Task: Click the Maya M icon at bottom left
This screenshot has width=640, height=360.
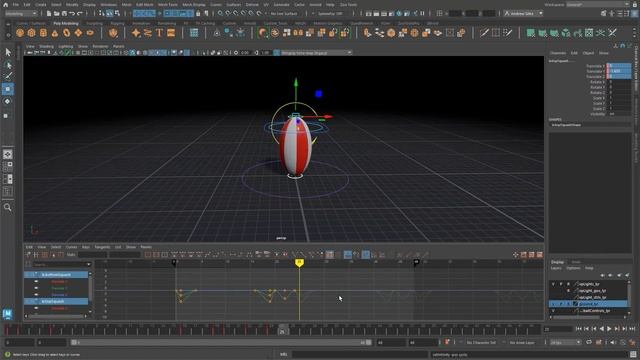Action: point(8,313)
